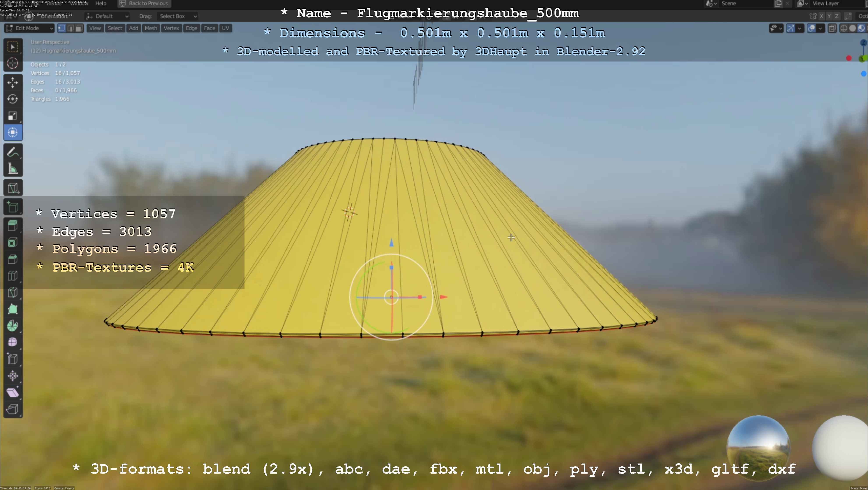Select the Move tool

(x=13, y=83)
